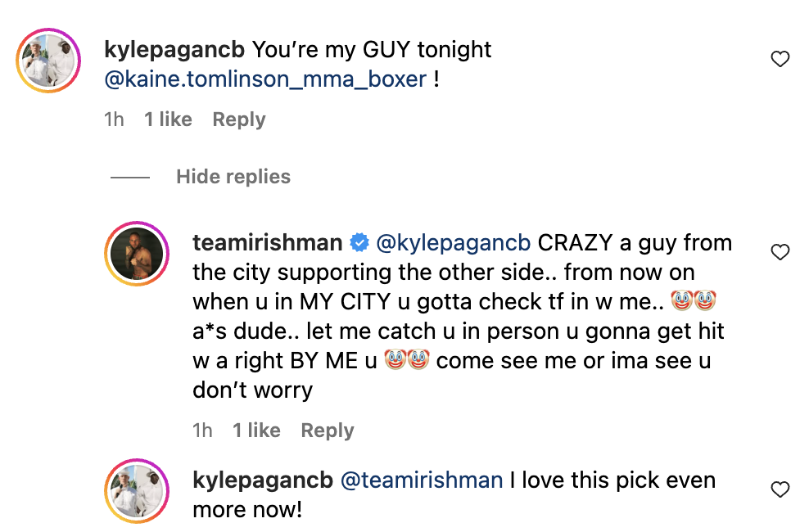View the '1 like' count on the top comment
The width and height of the screenshot is (809, 532).
tap(168, 119)
